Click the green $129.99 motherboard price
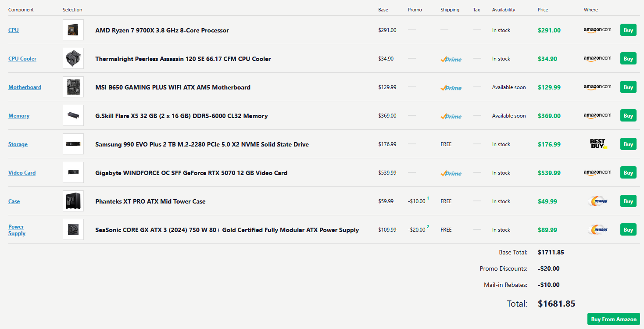644x329 pixels. [549, 87]
